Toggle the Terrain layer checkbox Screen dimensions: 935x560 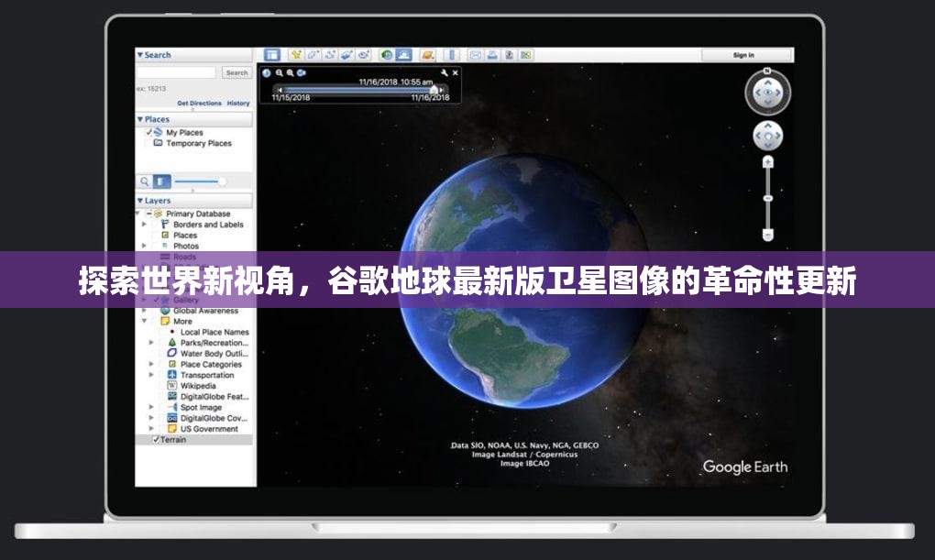pyautogui.click(x=156, y=440)
